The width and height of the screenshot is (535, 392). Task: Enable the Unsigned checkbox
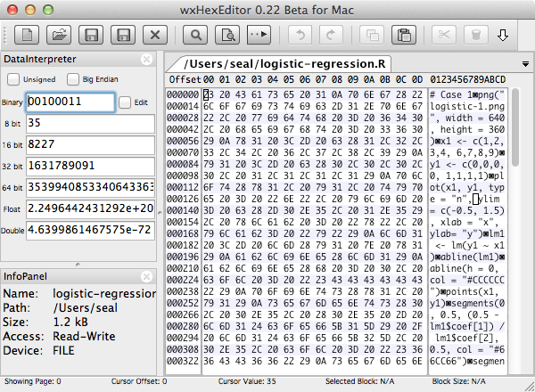coord(13,79)
